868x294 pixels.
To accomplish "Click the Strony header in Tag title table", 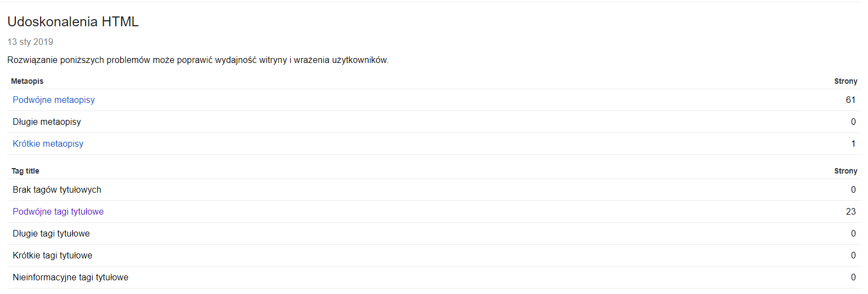I will point(846,171).
